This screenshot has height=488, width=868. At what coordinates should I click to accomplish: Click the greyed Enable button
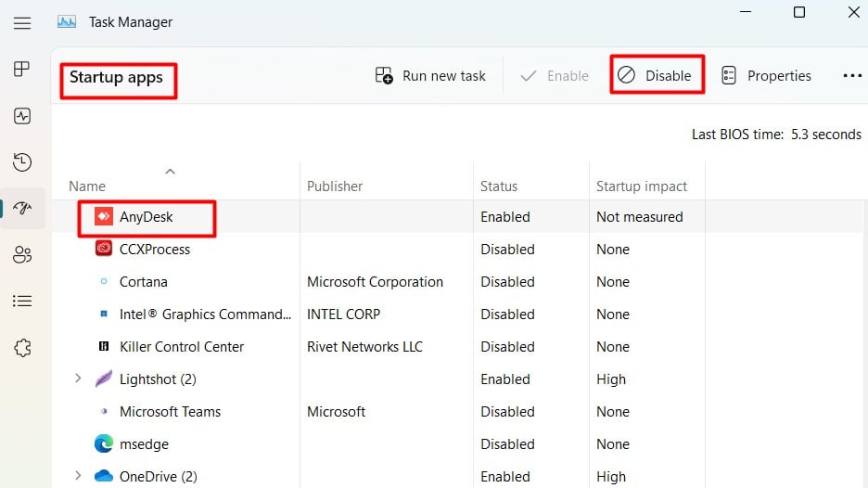coord(555,75)
